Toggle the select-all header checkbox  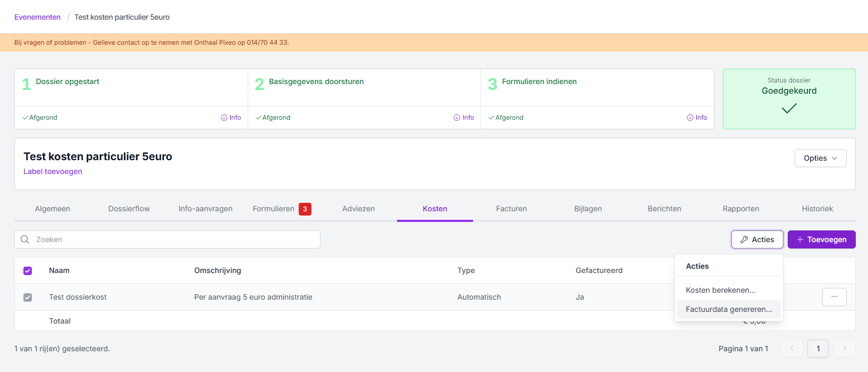point(28,271)
